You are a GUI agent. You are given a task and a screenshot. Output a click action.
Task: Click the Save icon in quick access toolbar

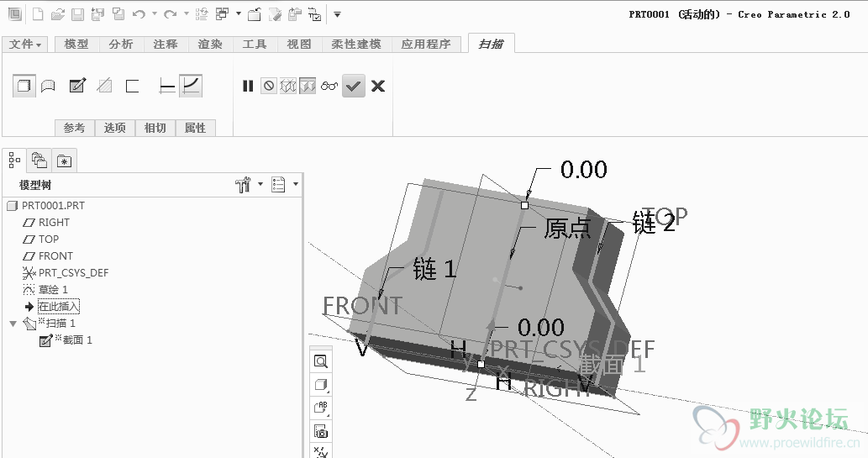coord(77,14)
